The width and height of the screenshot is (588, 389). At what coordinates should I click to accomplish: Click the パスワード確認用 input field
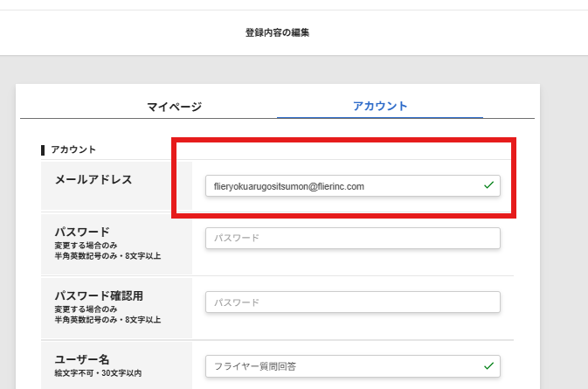click(x=352, y=302)
